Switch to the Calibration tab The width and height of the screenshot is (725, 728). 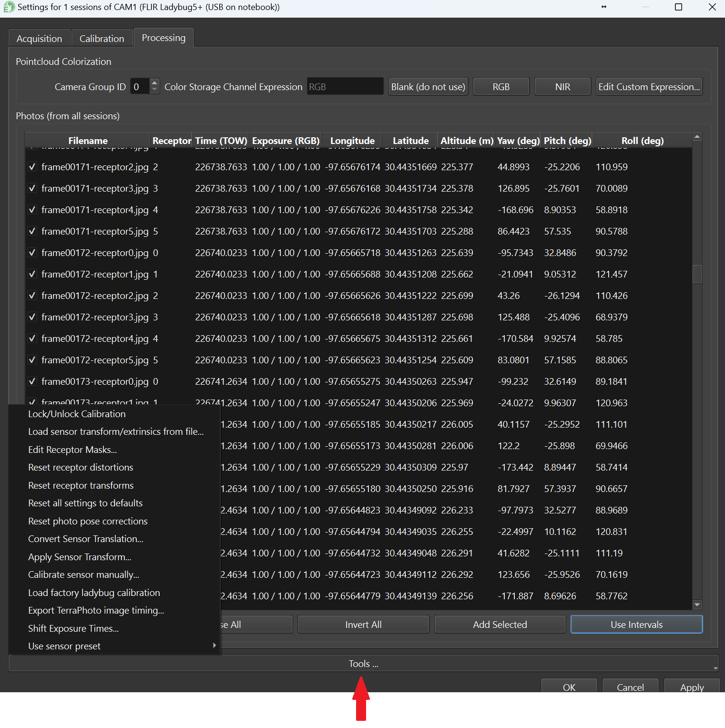(102, 39)
